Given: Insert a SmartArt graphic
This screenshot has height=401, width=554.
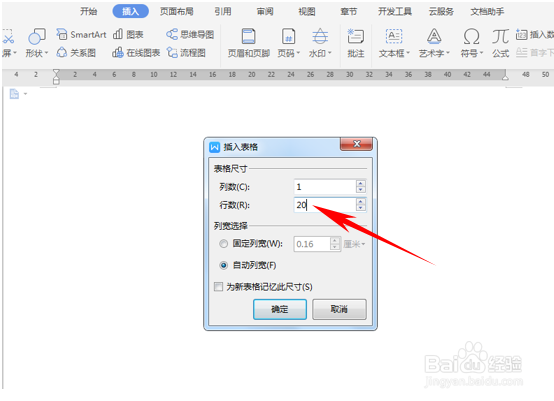Looking at the screenshot, I should click(81, 35).
